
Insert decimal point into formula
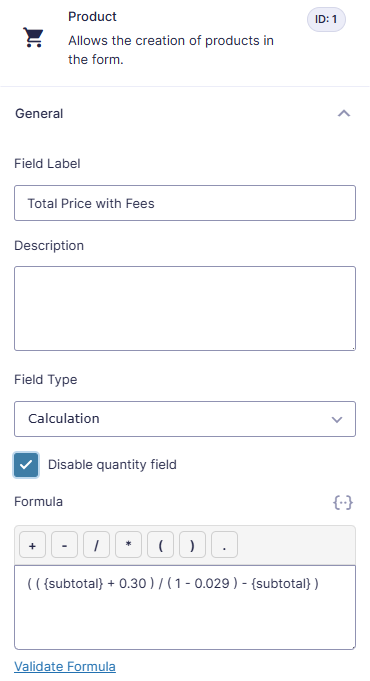pos(224,545)
